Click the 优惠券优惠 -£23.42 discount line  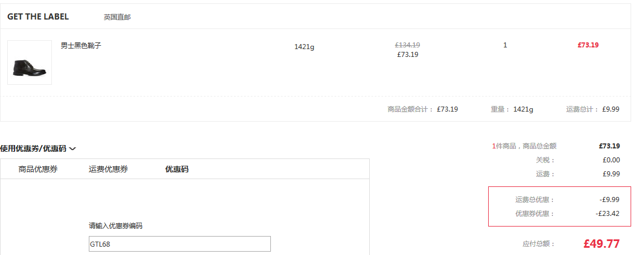coord(607,213)
